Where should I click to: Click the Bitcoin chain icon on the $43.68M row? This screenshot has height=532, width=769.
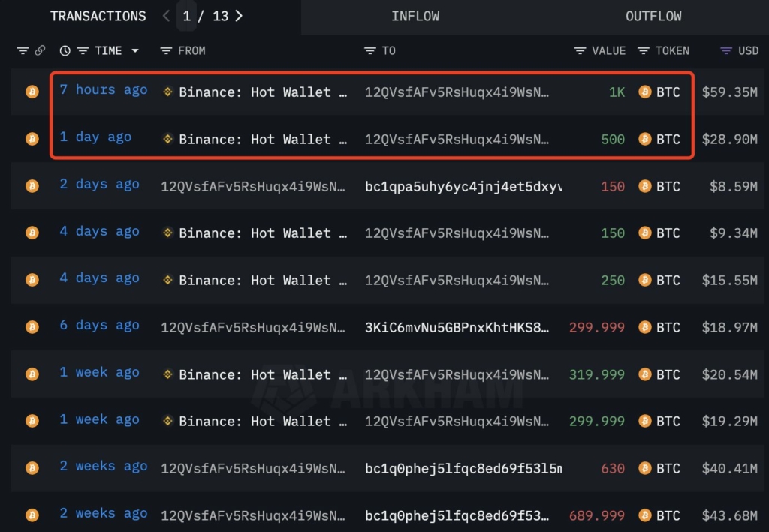pos(32,515)
